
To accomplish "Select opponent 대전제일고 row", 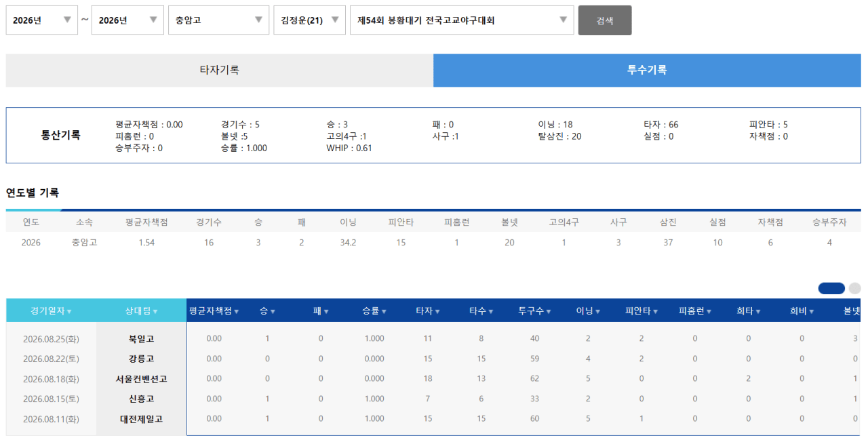I will pyautogui.click(x=141, y=419).
